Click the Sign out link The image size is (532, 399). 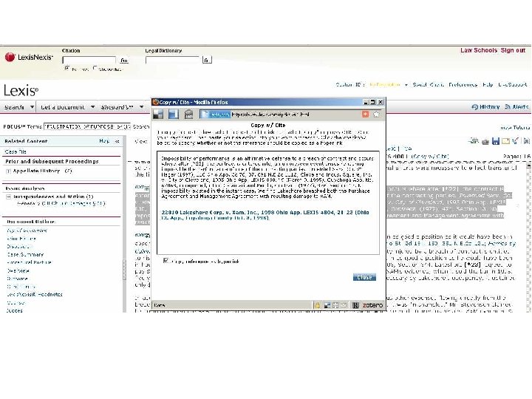(513, 50)
